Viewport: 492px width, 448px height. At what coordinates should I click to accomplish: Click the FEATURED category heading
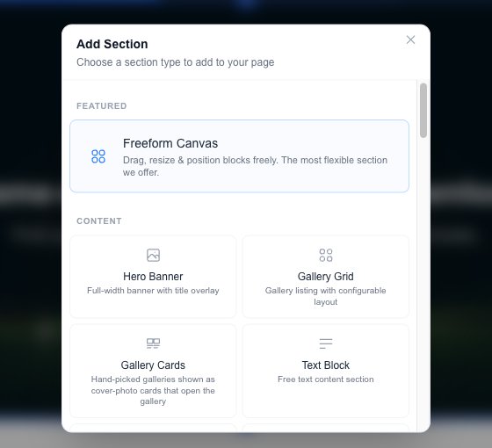point(102,106)
